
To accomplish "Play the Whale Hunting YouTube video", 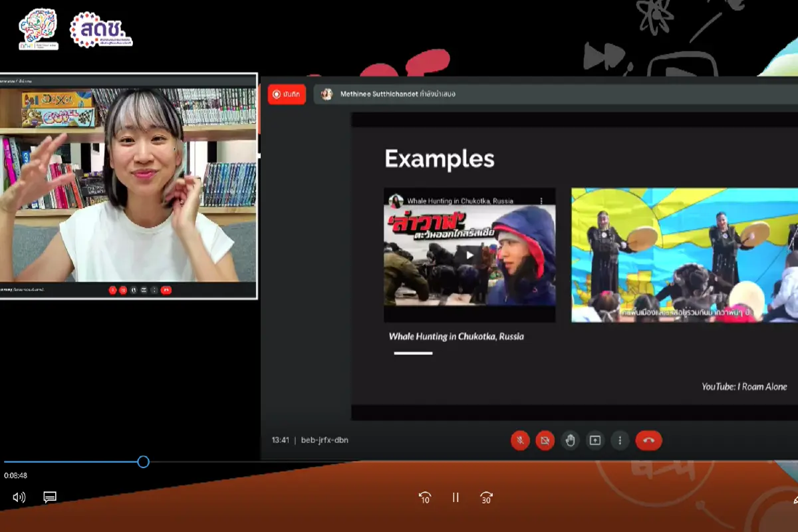I will [469, 254].
